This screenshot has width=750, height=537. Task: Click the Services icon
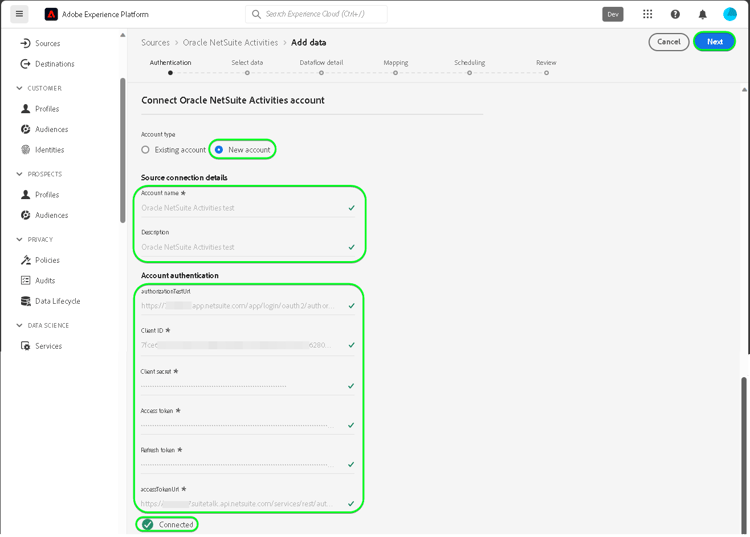(x=25, y=346)
